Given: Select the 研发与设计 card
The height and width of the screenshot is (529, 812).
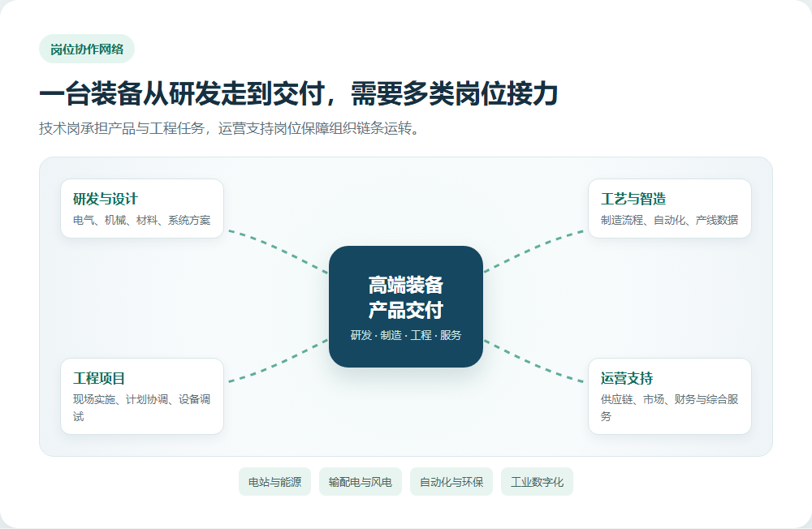Looking at the screenshot, I should pos(142,209).
